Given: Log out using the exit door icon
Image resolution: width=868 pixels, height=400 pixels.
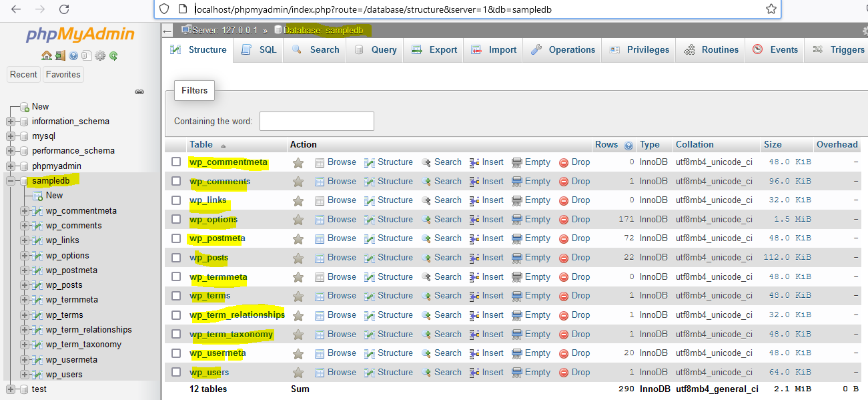Looking at the screenshot, I should (x=60, y=56).
